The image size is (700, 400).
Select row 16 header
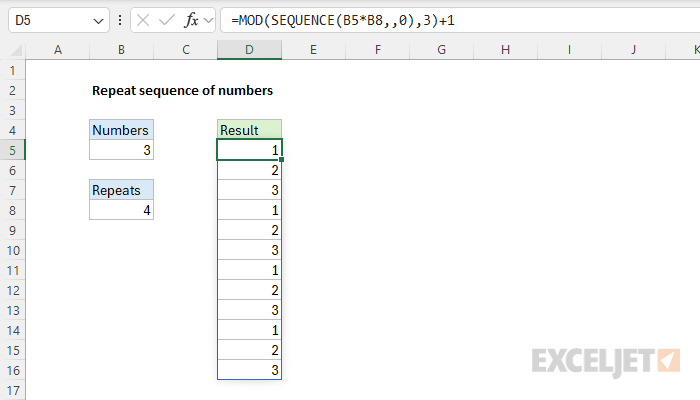pyautogui.click(x=12, y=371)
